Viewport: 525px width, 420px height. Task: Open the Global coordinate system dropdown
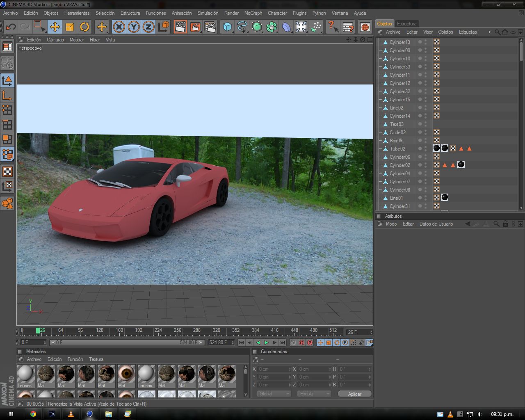(274, 394)
